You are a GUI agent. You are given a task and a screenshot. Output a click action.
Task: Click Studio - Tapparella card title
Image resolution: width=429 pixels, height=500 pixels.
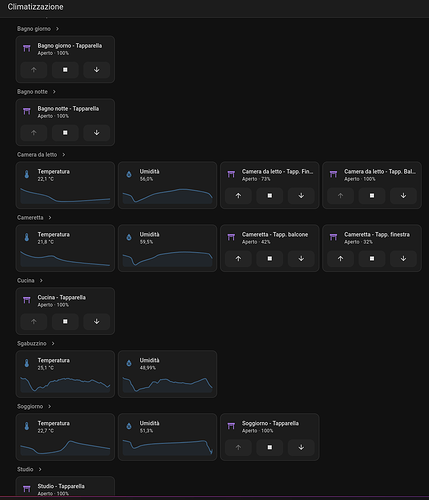(x=61, y=486)
